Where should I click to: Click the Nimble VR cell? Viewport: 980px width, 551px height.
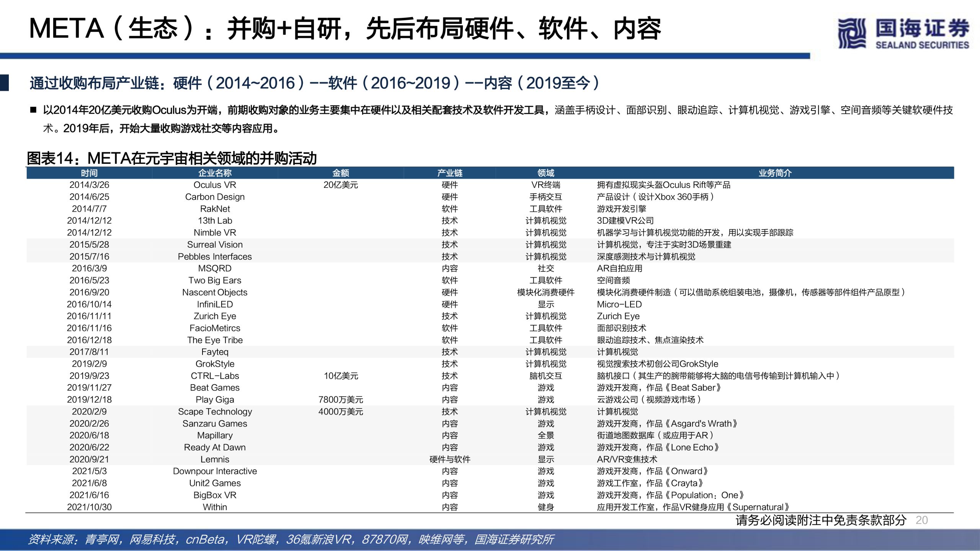click(215, 232)
